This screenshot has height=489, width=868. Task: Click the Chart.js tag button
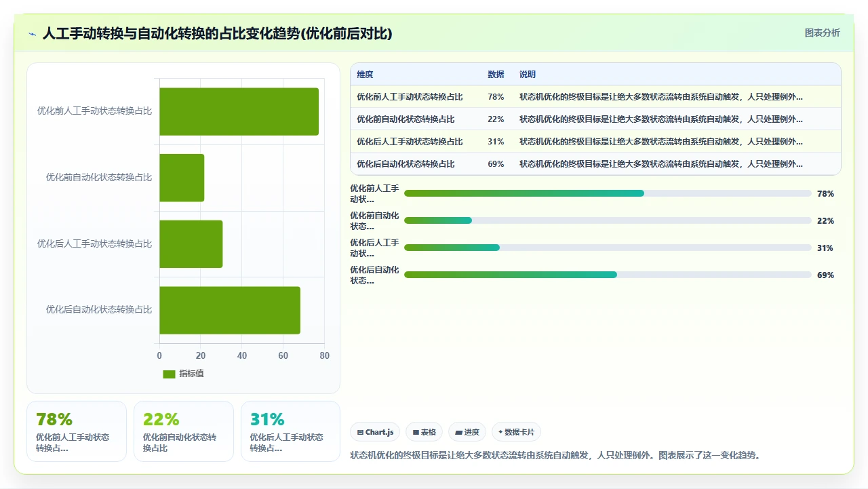click(375, 432)
